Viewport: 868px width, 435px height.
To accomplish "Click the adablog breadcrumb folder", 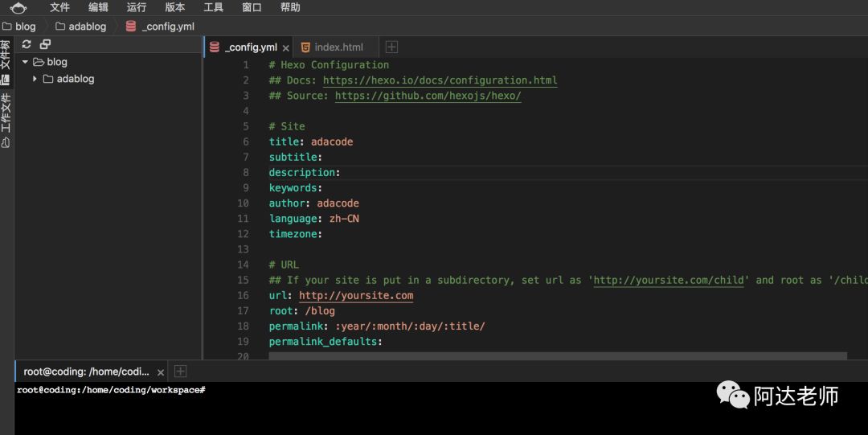I will 81,26.
